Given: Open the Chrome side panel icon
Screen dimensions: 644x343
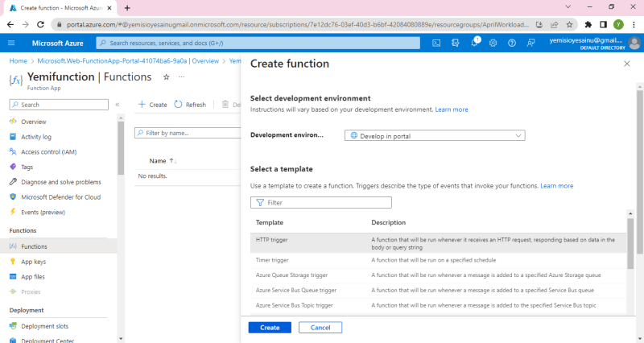Looking at the screenshot, I should click(603, 25).
